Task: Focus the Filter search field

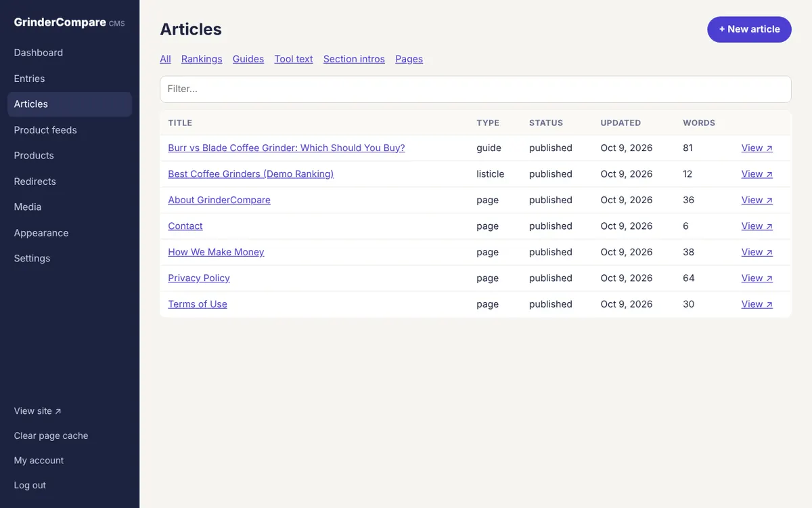Action: click(x=476, y=89)
